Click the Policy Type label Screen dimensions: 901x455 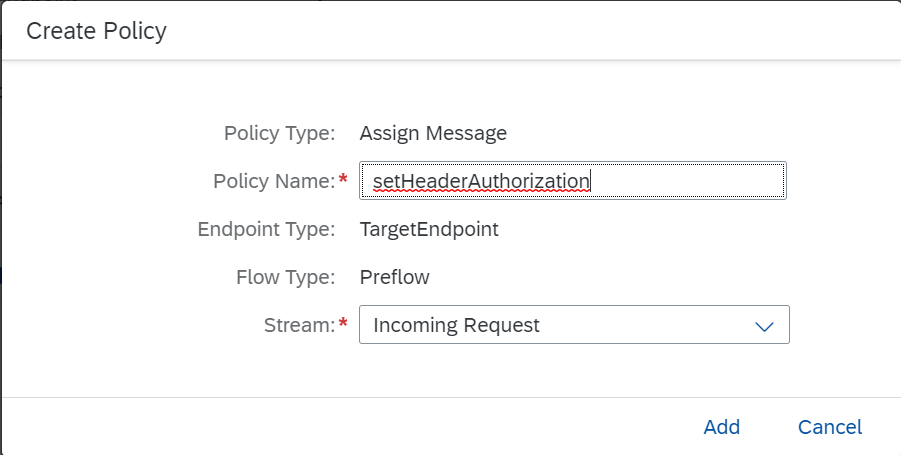(279, 133)
